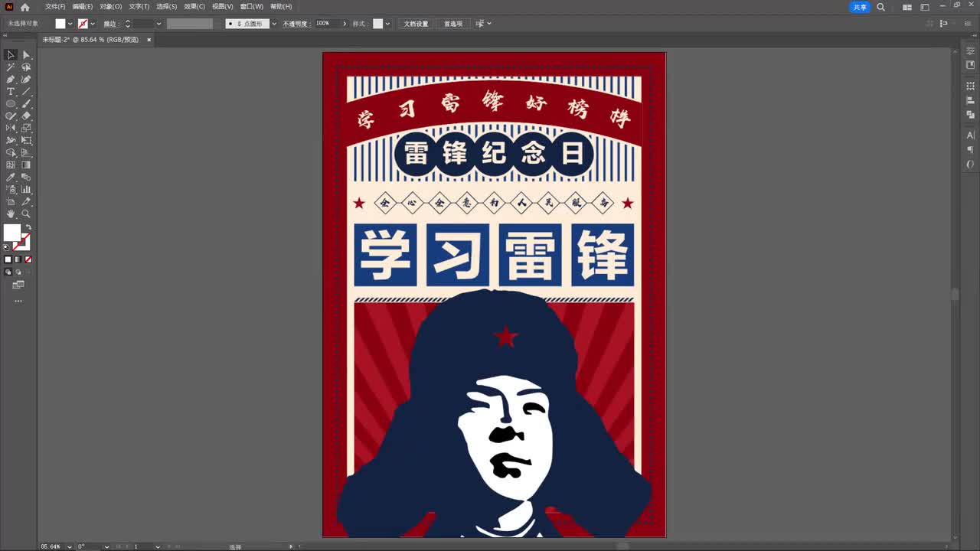This screenshot has width=980, height=551.
Task: Choose the Shape Builder tool
Action: point(11,153)
